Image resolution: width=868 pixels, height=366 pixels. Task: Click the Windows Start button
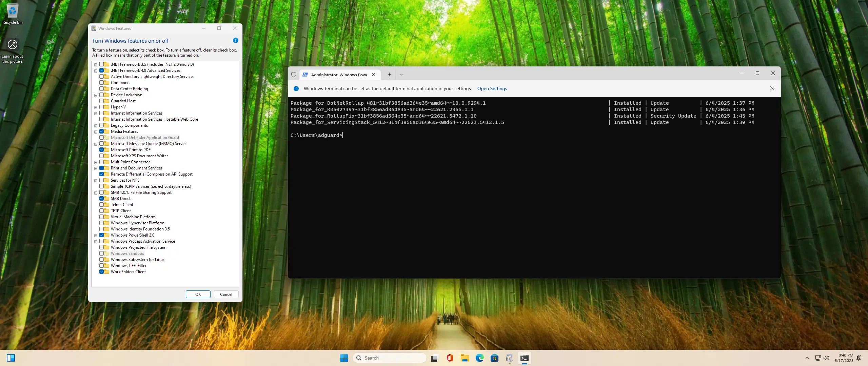tap(344, 358)
